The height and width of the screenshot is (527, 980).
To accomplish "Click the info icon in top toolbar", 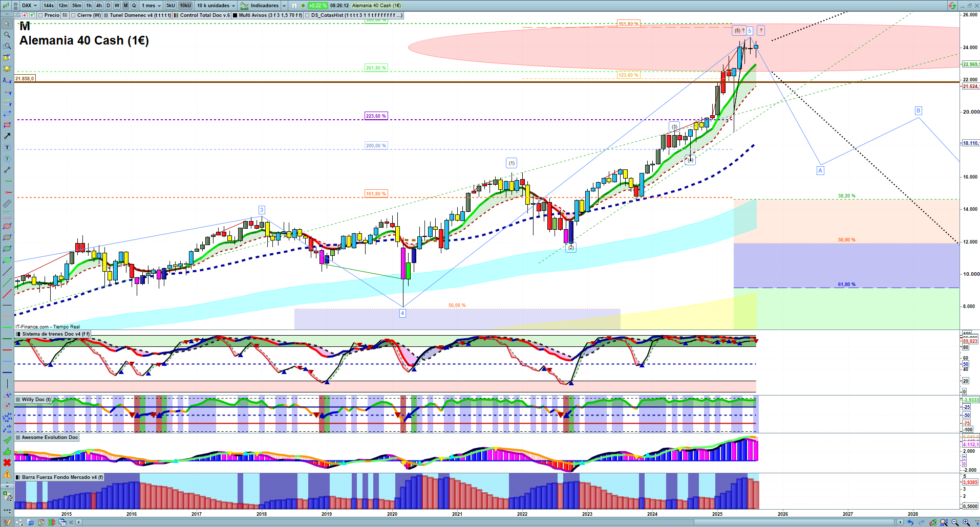I will click(294, 6).
